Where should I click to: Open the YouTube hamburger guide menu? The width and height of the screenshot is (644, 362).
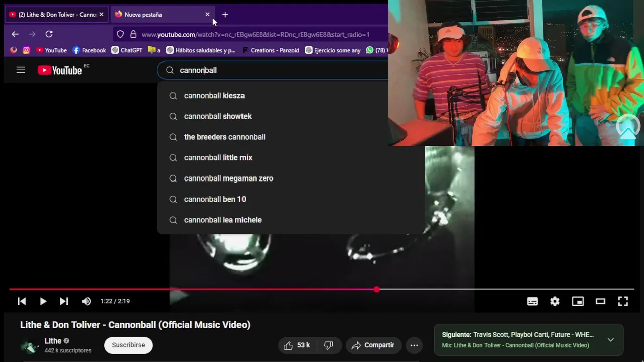point(21,70)
